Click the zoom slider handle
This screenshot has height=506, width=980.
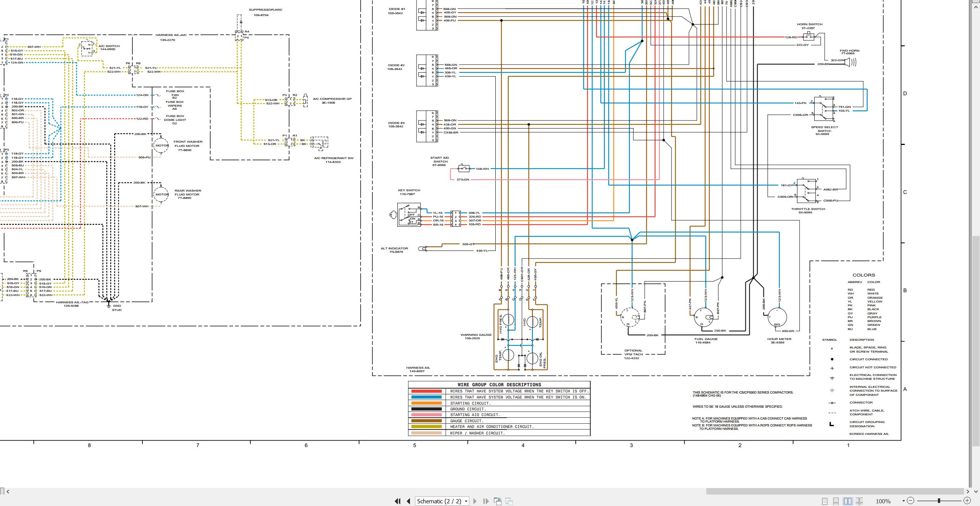pyautogui.click(x=939, y=501)
